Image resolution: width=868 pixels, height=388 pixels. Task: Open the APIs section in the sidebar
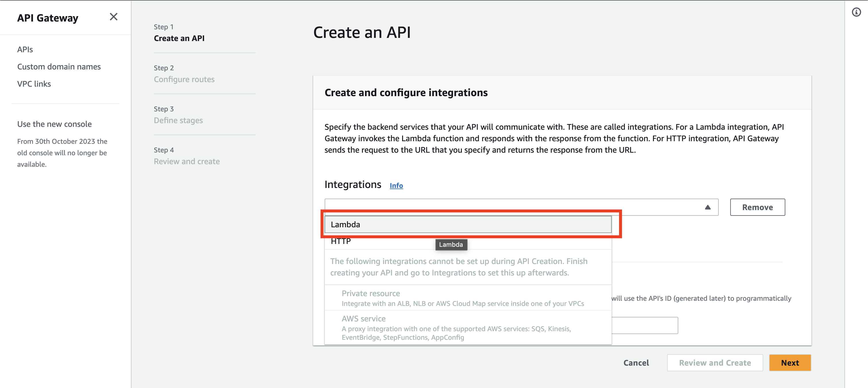[25, 49]
